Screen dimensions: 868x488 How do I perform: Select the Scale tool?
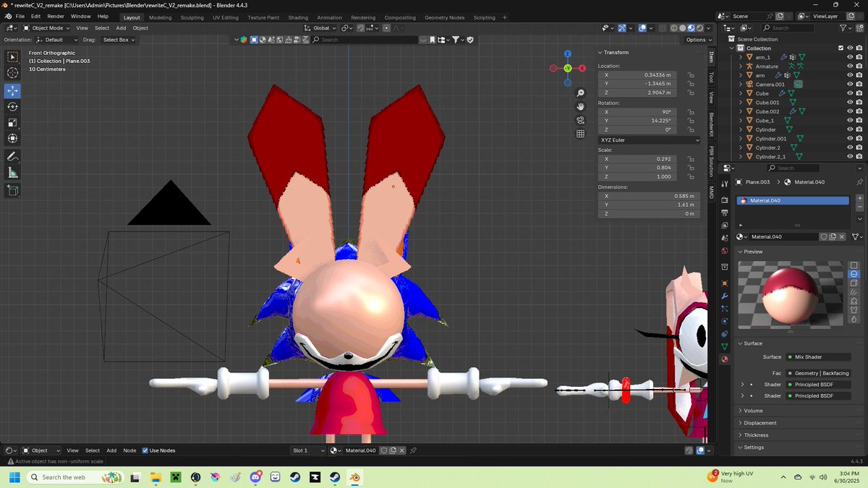[13, 122]
